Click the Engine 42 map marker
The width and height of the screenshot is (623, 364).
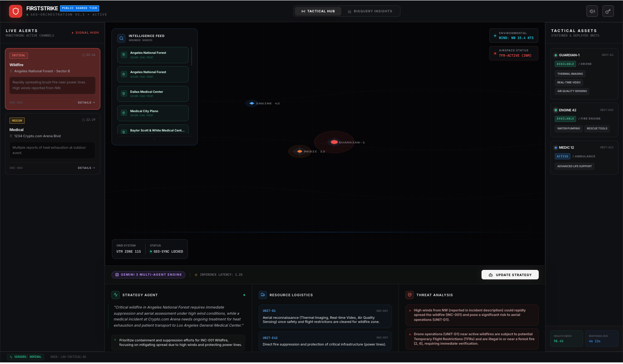pyautogui.click(x=252, y=103)
